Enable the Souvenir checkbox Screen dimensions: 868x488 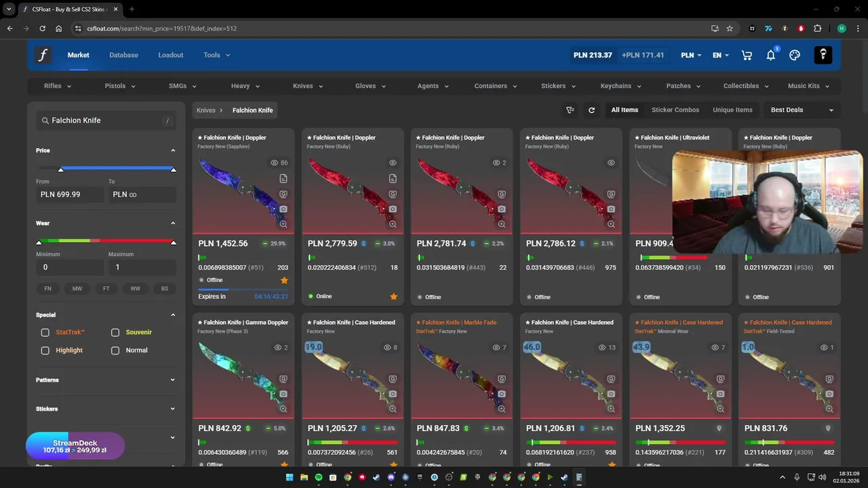pyautogui.click(x=115, y=332)
